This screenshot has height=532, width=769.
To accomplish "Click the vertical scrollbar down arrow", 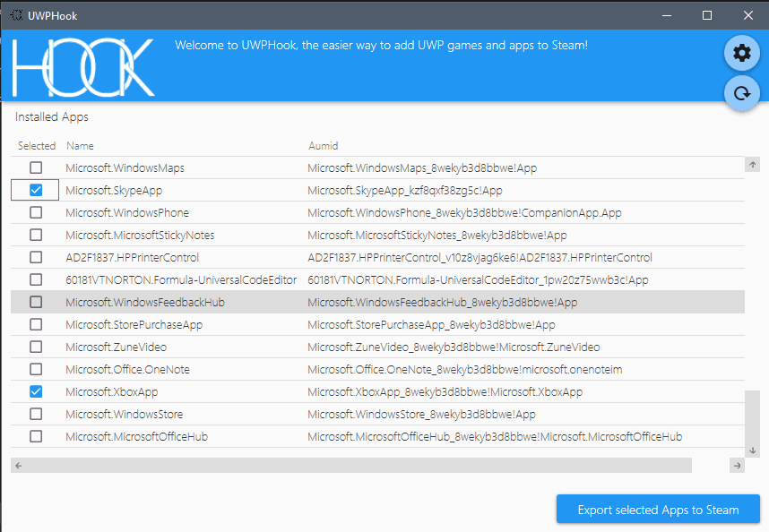I will (752, 450).
